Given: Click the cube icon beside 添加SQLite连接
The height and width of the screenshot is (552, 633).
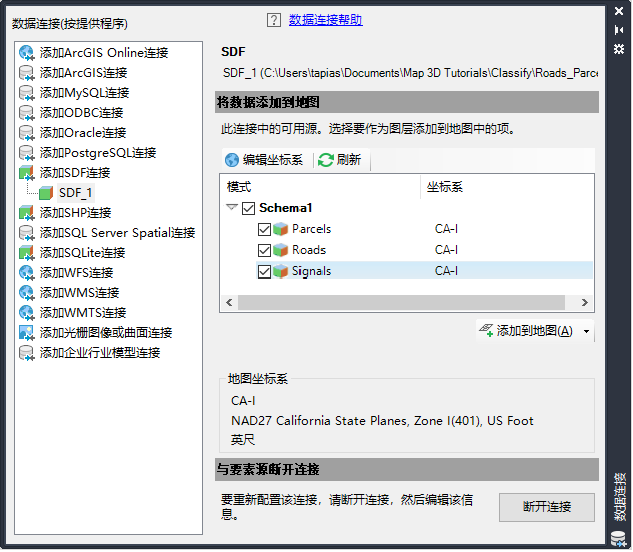Looking at the screenshot, I should (x=27, y=253).
